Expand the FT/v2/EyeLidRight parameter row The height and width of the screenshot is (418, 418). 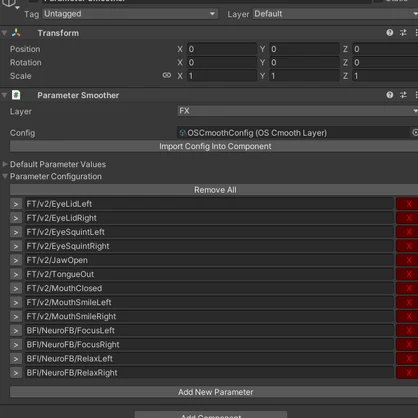point(16,218)
